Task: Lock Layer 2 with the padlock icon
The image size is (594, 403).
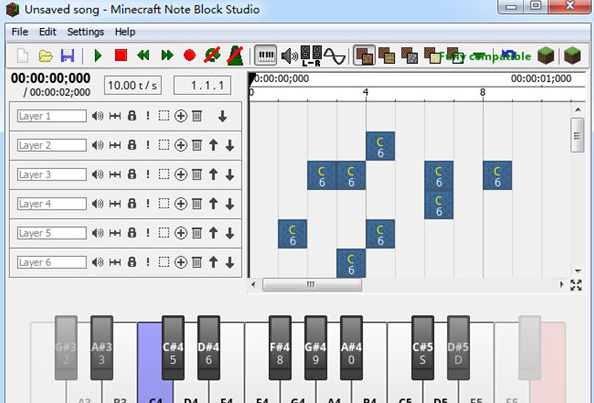Action: (132, 145)
